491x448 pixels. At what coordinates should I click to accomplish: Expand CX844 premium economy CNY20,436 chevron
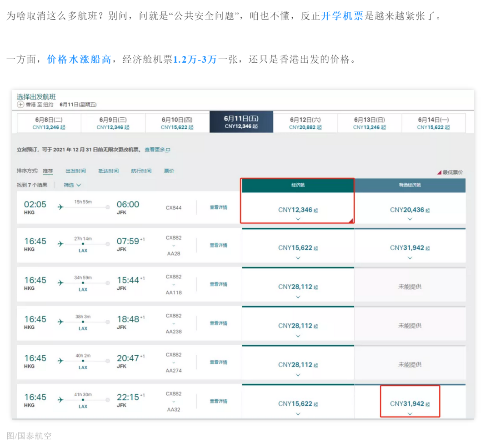click(x=410, y=219)
